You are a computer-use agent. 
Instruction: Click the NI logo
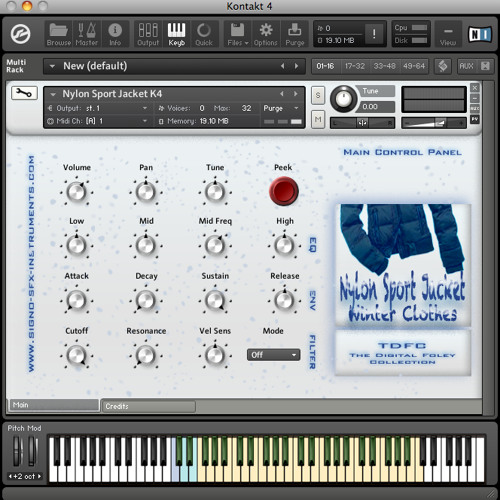[x=480, y=34]
